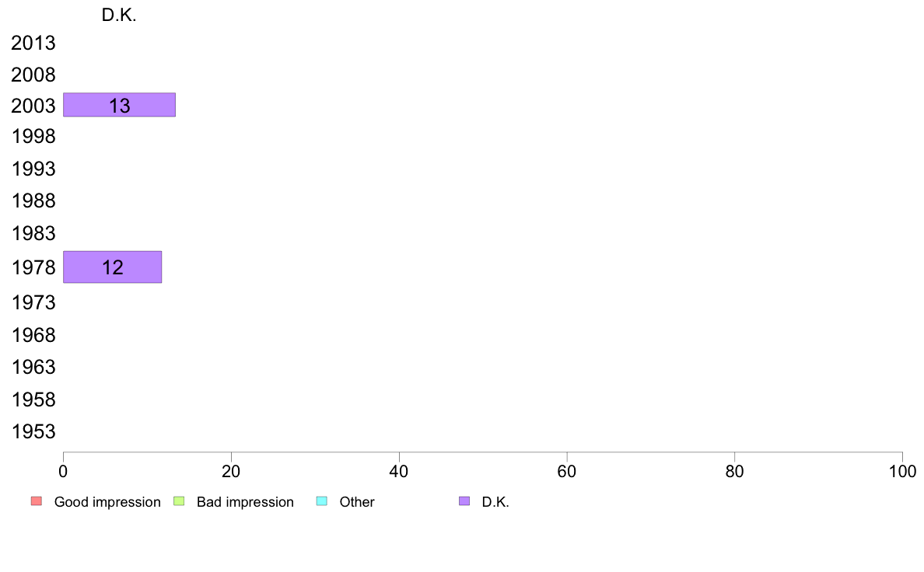The image size is (924, 572).
Task: Click the 2013 year label
Action: (x=33, y=43)
